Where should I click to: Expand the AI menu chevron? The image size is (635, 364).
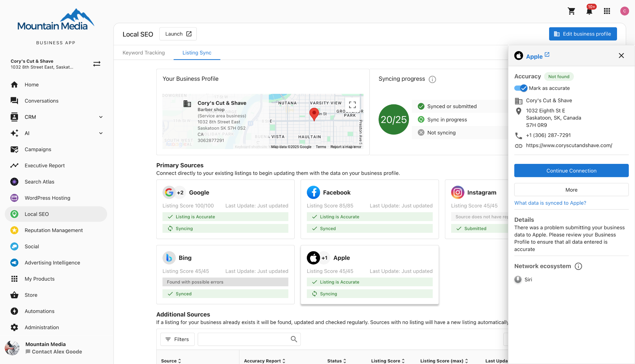tap(101, 133)
